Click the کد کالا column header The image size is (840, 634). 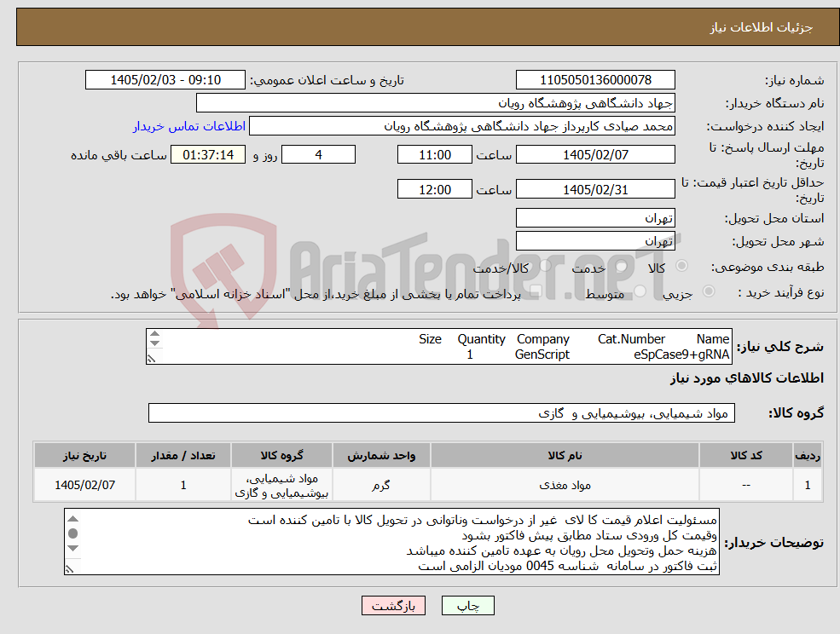click(745, 456)
